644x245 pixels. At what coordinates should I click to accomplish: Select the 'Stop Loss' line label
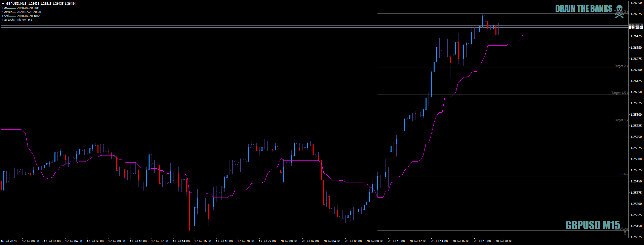622,229
